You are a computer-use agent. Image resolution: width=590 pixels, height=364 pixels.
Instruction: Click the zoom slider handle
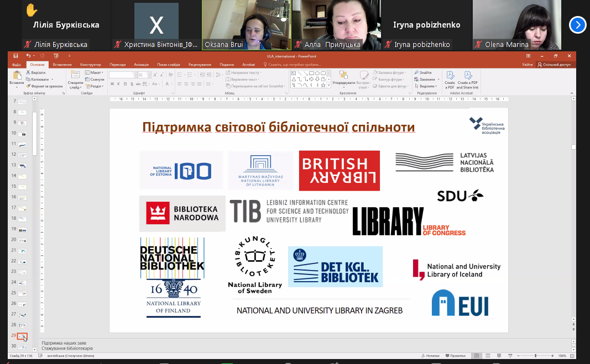[535, 355]
